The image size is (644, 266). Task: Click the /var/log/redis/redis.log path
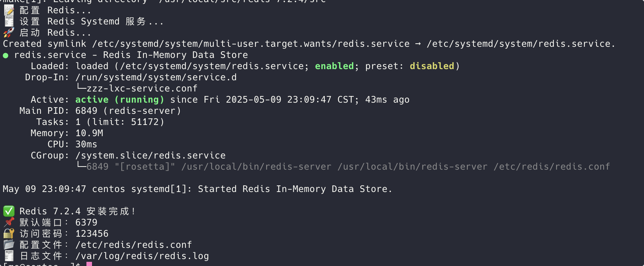(x=142, y=256)
